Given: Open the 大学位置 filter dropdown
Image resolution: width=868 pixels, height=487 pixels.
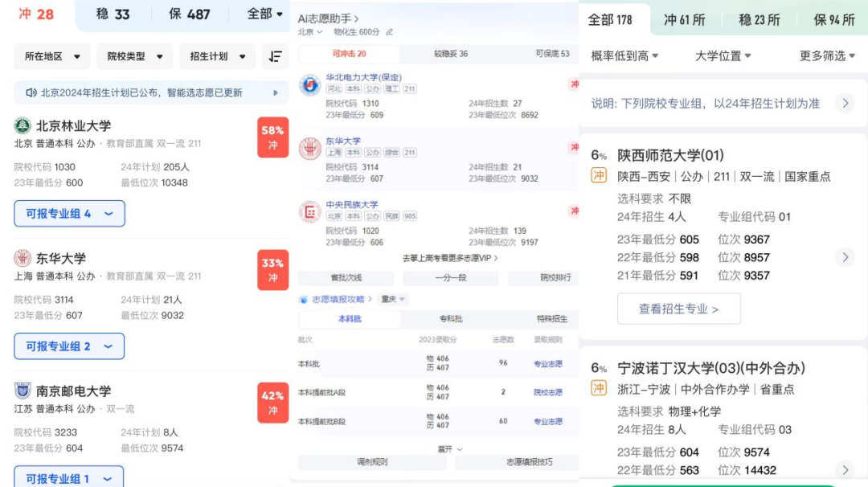Looking at the screenshot, I should pyautogui.click(x=723, y=55).
